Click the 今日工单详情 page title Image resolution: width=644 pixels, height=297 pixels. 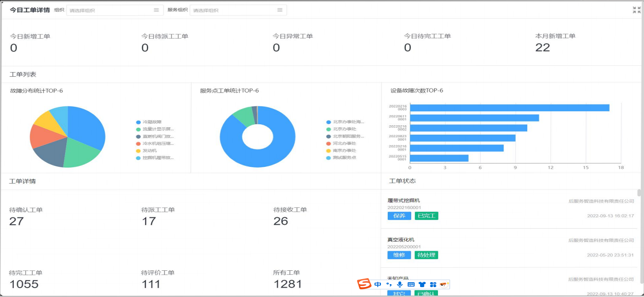(x=30, y=10)
